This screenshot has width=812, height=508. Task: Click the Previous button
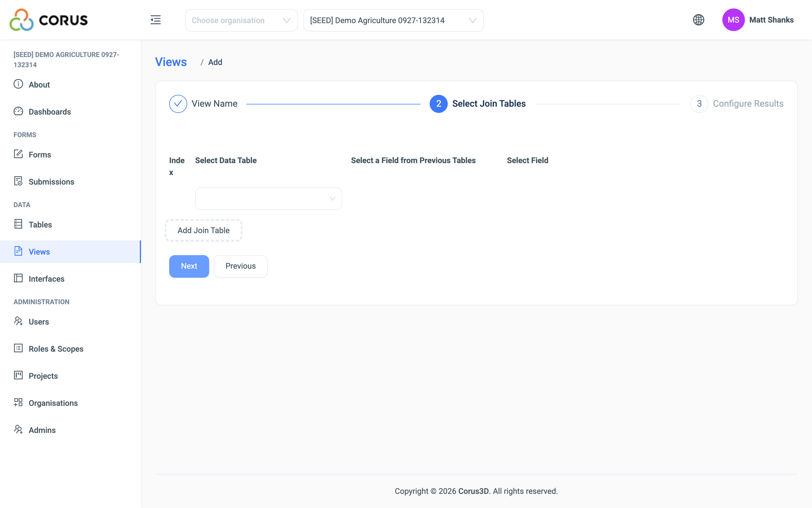click(240, 266)
